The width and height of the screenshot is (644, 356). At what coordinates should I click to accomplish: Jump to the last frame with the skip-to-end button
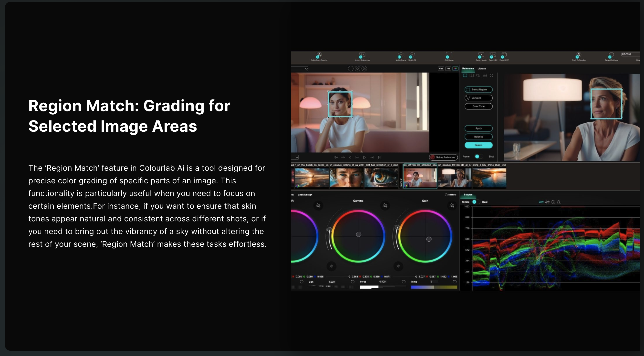point(379,157)
